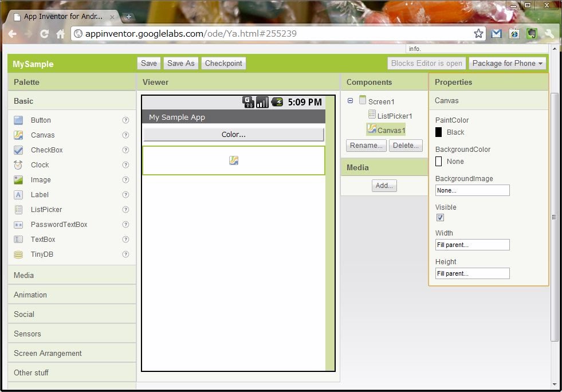562x392 pixels.
Task: Click the black PaintColor swatch
Action: pyautogui.click(x=439, y=132)
